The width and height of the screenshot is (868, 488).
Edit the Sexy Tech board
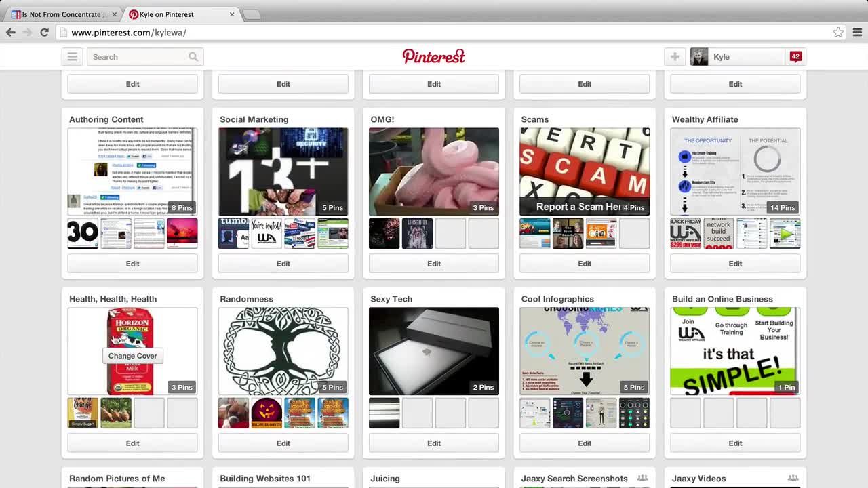point(434,443)
